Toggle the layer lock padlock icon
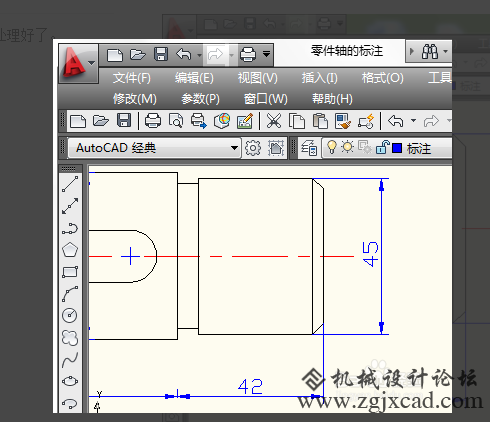The image size is (490, 422). pyautogui.click(x=382, y=147)
